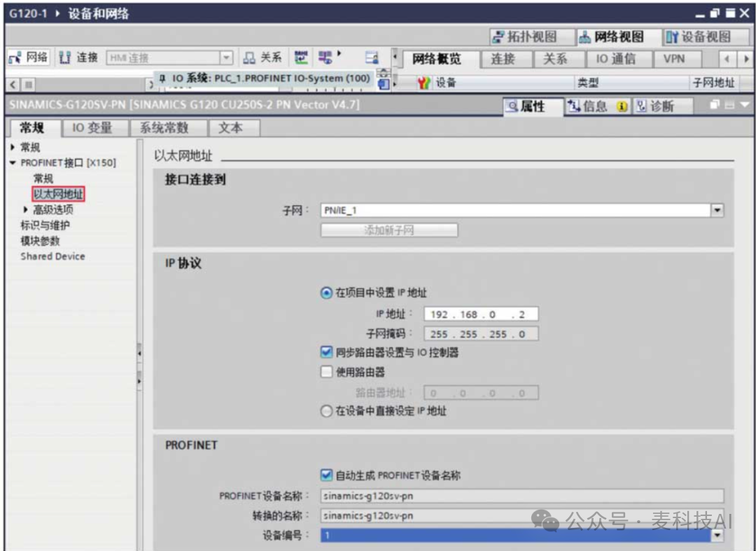756x551 pixels.
Task: Click the show address labels icon
Action: [x=301, y=58]
